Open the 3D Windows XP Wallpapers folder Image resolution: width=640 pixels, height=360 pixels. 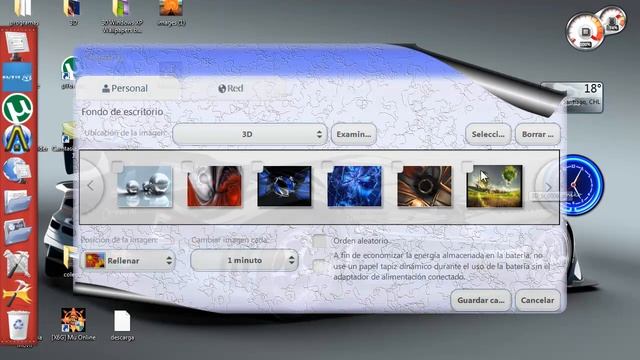click(x=122, y=16)
